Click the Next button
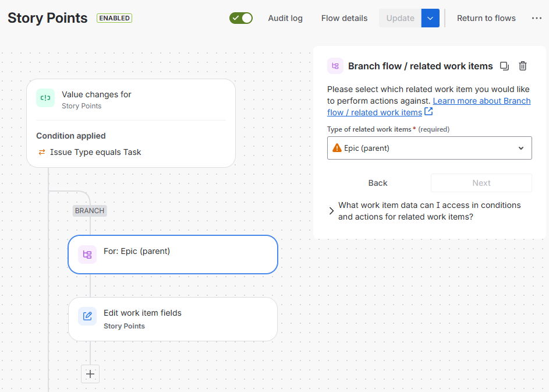 click(481, 183)
